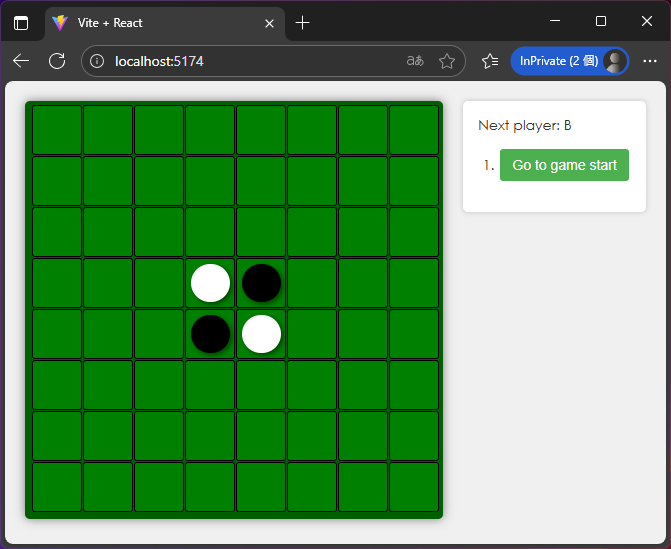This screenshot has height=549, width=671.
Task: Select the Vite + React tab
Action: click(150, 23)
